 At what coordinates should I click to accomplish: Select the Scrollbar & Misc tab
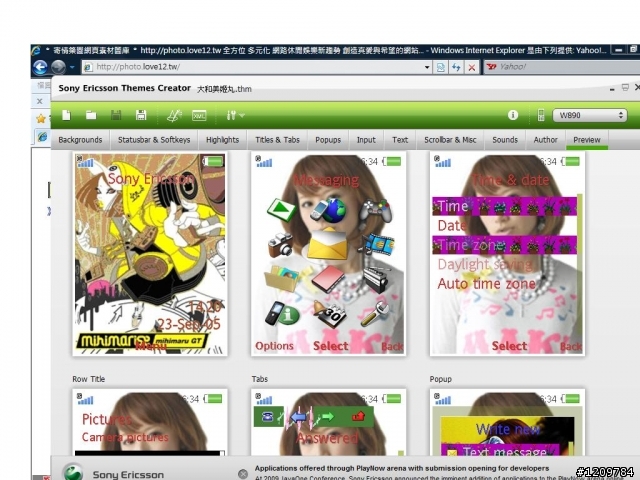[450, 140]
